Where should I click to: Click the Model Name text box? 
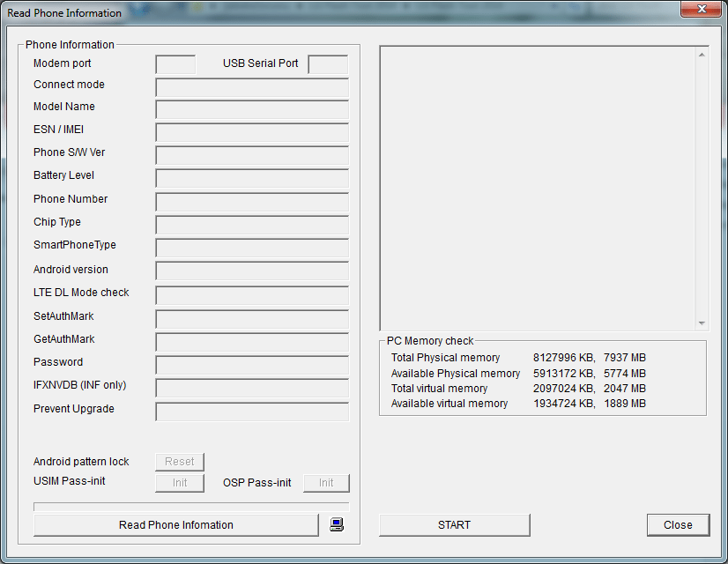click(252, 109)
